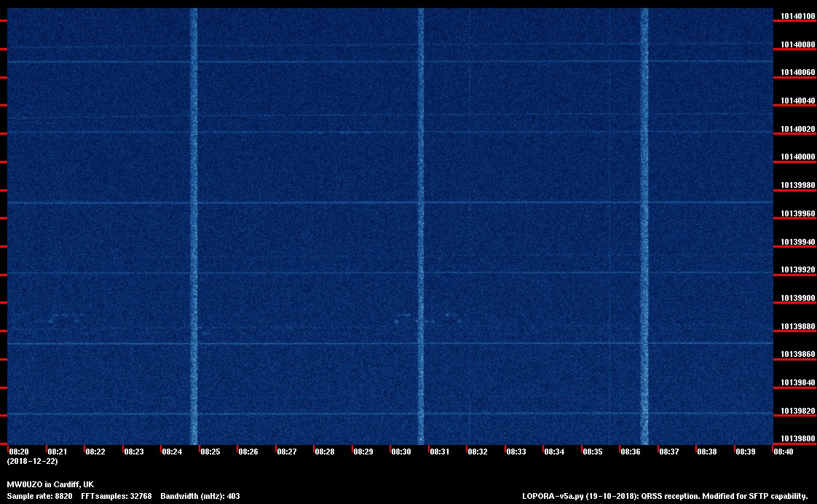Click the 10139960 frequency label
Screen dimensions: 817x504
click(798, 213)
